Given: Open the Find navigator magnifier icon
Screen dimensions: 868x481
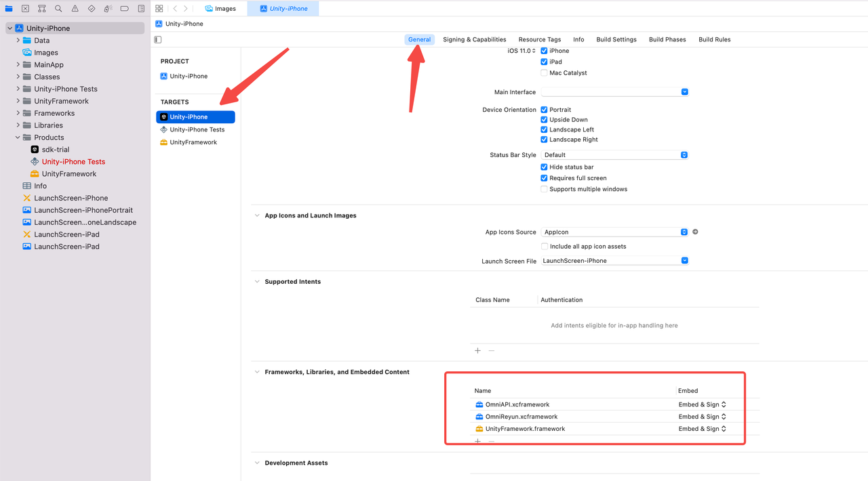Looking at the screenshot, I should click(58, 9).
